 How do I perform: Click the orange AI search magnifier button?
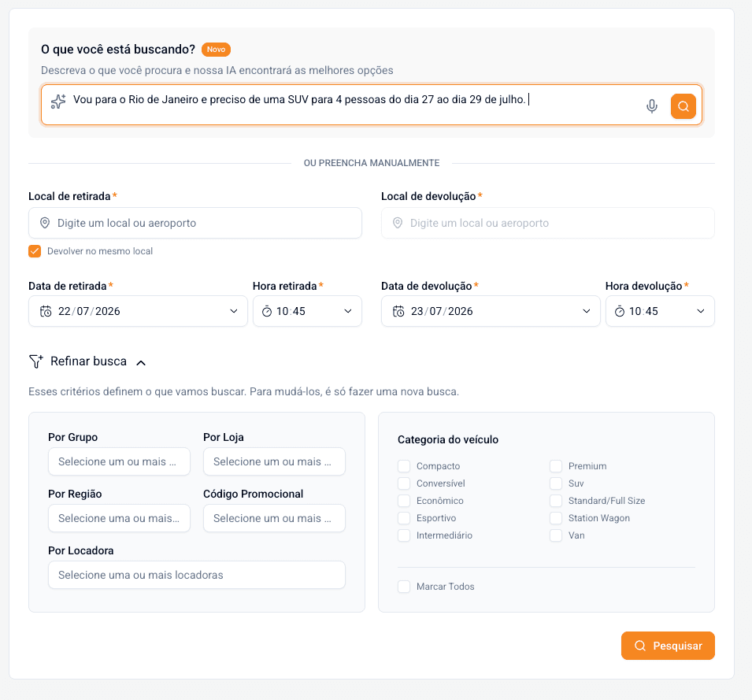click(x=683, y=106)
